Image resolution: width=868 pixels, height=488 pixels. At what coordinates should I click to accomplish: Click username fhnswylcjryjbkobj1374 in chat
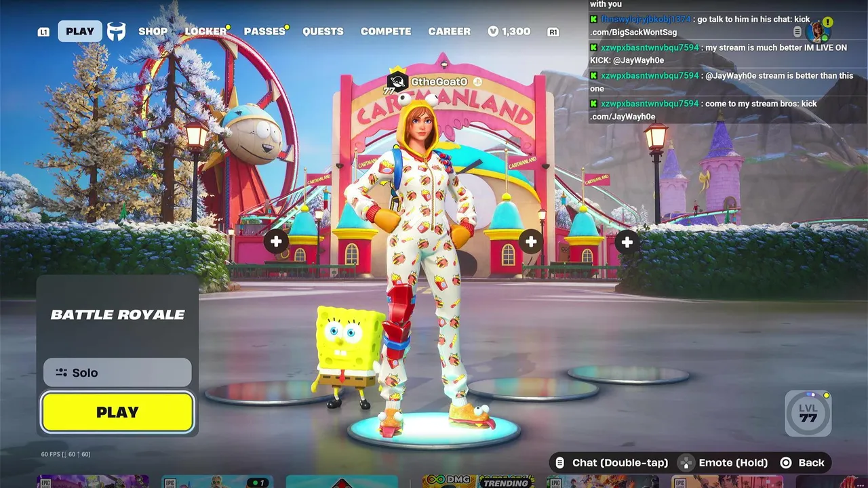click(x=646, y=19)
